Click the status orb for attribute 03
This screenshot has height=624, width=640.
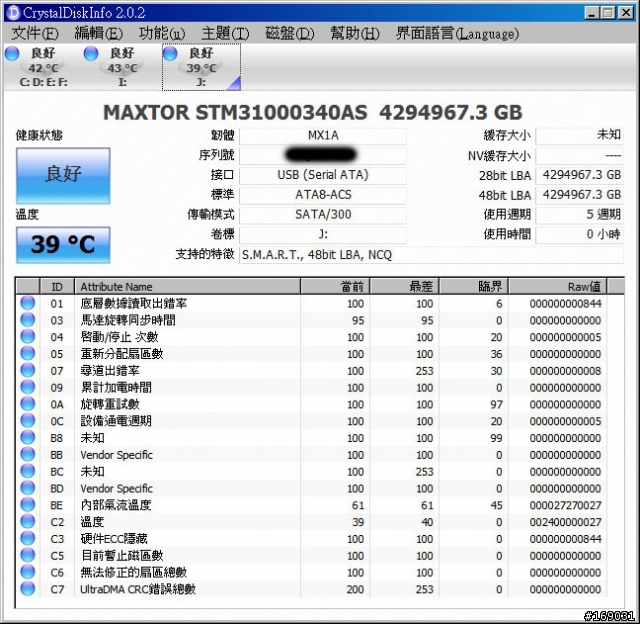coord(28,320)
